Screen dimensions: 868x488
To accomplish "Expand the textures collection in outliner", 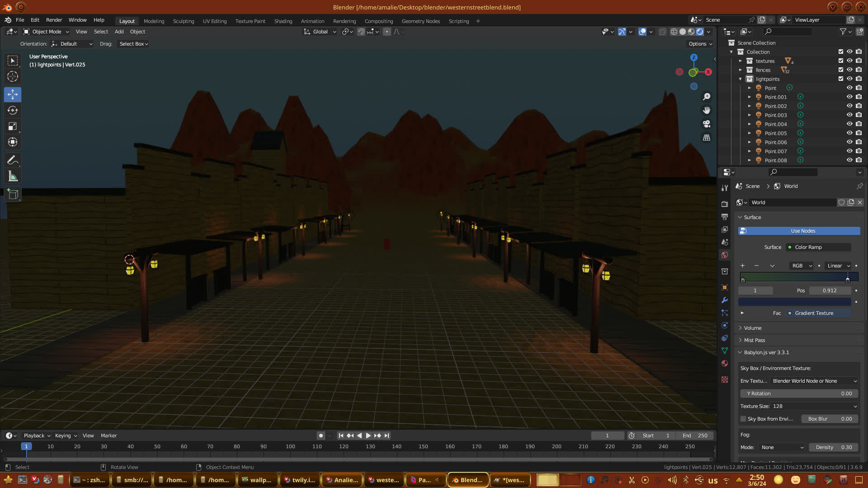I will (741, 61).
